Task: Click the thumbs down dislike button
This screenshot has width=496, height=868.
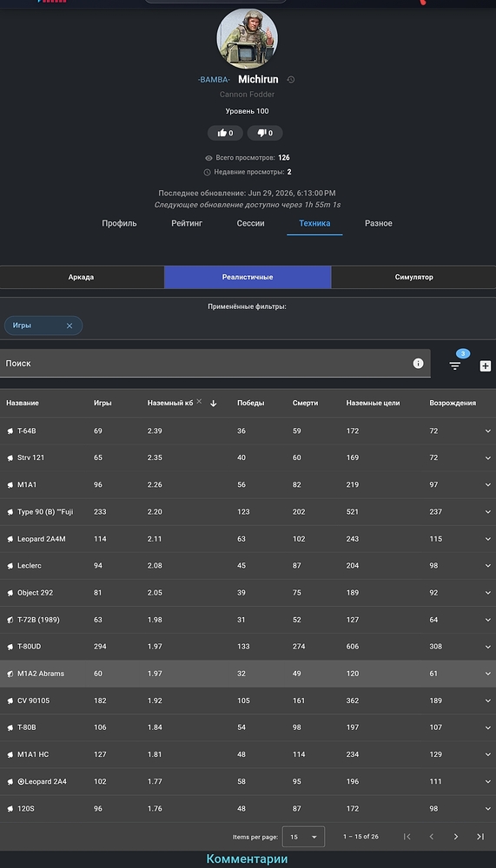Action: point(265,133)
